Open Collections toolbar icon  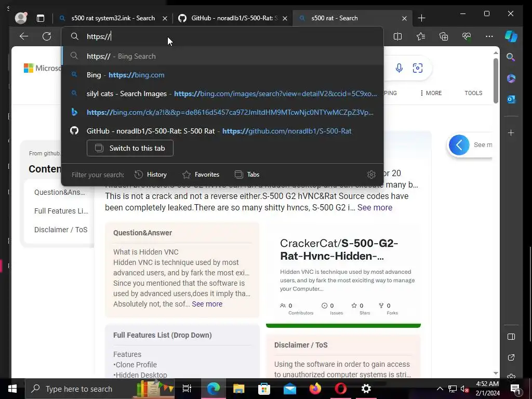pos(444,36)
